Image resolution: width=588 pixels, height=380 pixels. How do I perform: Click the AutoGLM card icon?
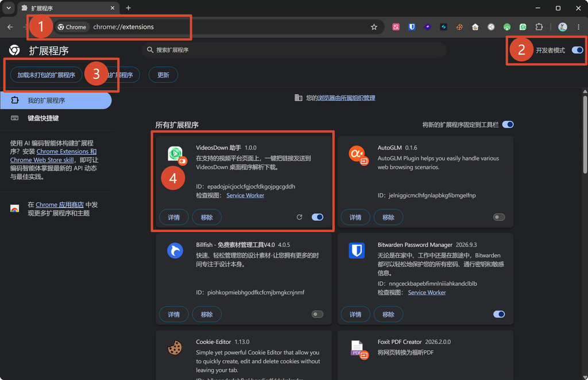357,154
